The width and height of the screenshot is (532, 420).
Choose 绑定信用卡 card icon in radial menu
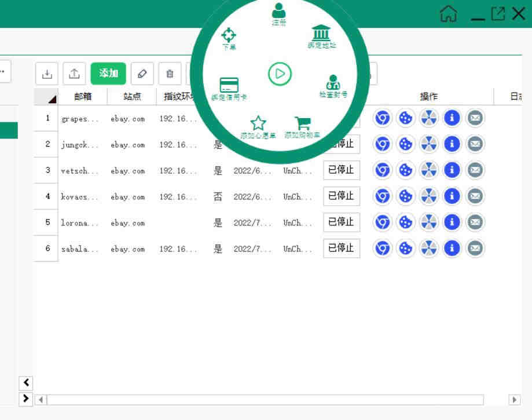click(229, 89)
